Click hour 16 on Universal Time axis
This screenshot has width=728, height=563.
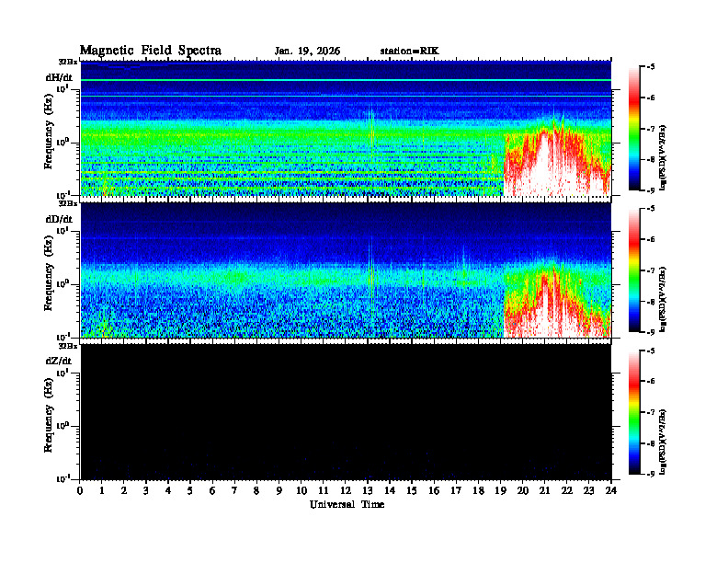(434, 491)
